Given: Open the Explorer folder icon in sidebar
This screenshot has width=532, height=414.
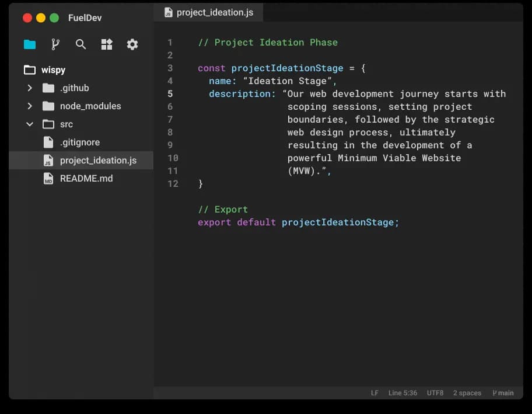Looking at the screenshot, I should pos(30,44).
